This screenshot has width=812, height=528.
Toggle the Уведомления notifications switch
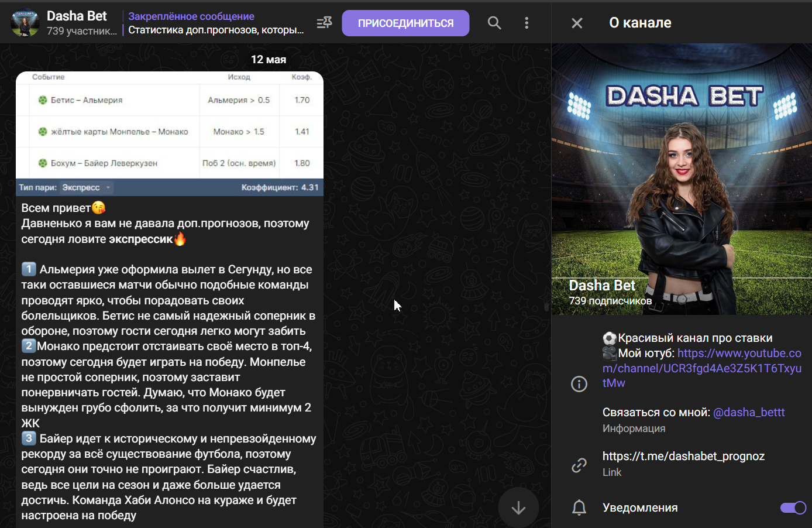[793, 508]
